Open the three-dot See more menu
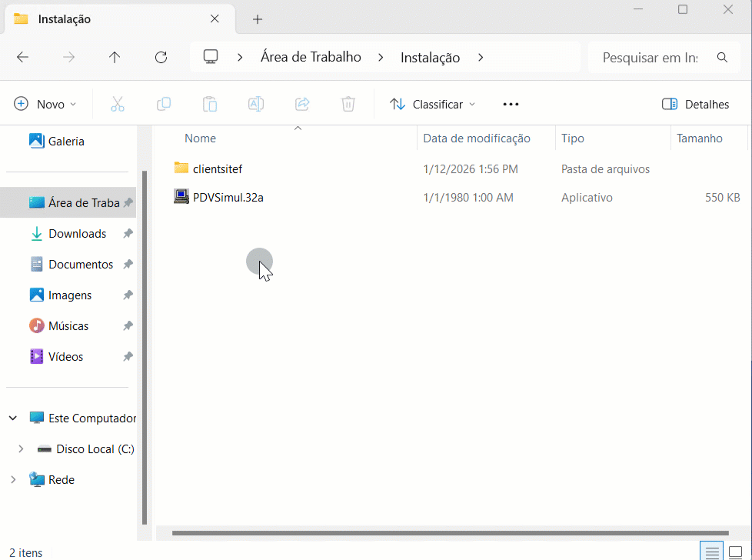 coord(511,104)
